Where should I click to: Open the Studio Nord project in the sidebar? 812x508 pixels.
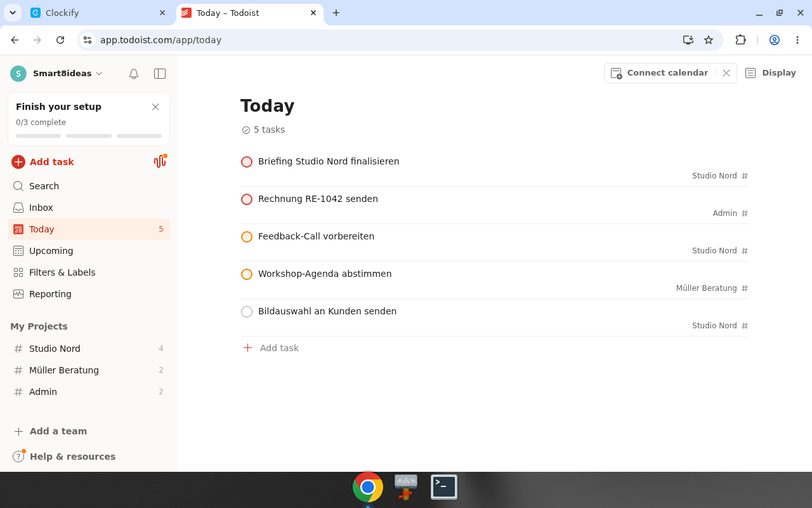click(x=89, y=349)
